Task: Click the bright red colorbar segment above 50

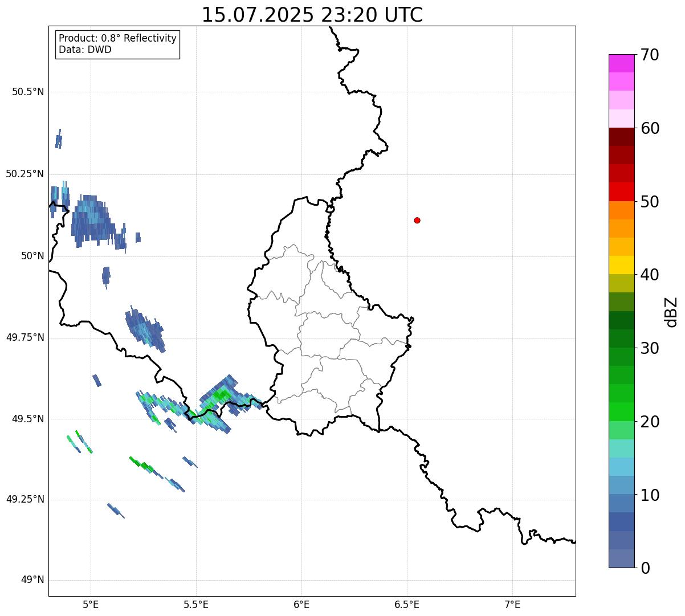Action: [621, 191]
